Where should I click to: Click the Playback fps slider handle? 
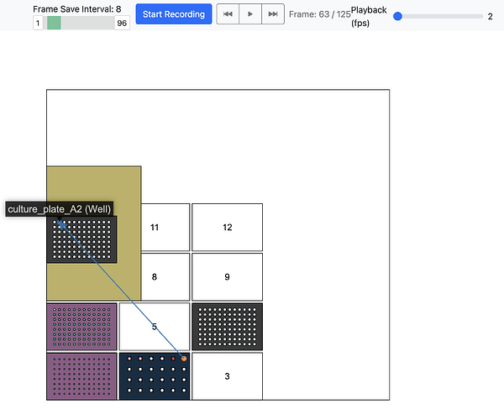point(398,16)
